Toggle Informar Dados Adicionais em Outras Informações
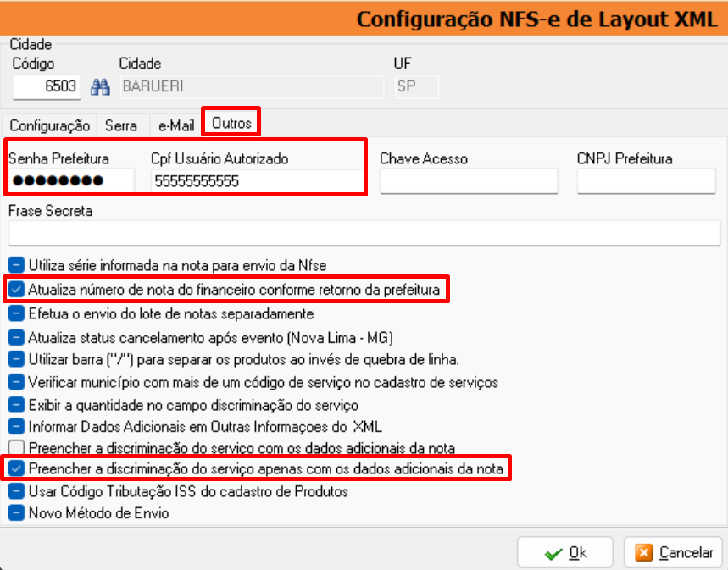Screen dimensions: 728x570 16,426
